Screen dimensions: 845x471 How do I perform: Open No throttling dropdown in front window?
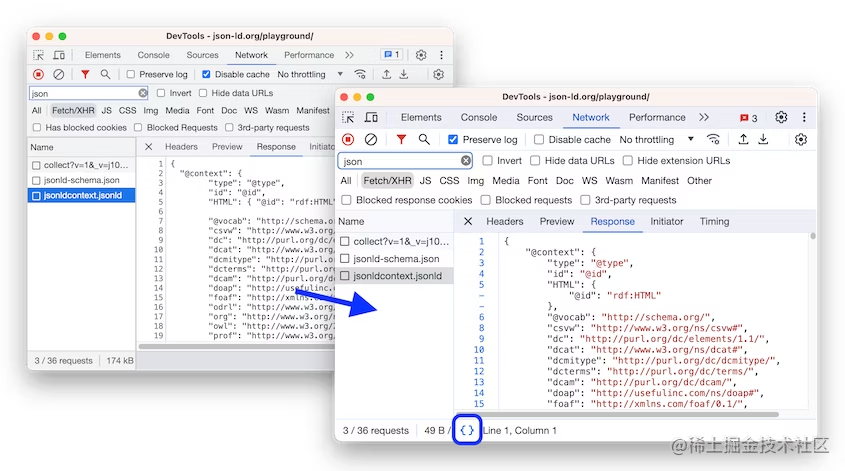click(x=656, y=140)
